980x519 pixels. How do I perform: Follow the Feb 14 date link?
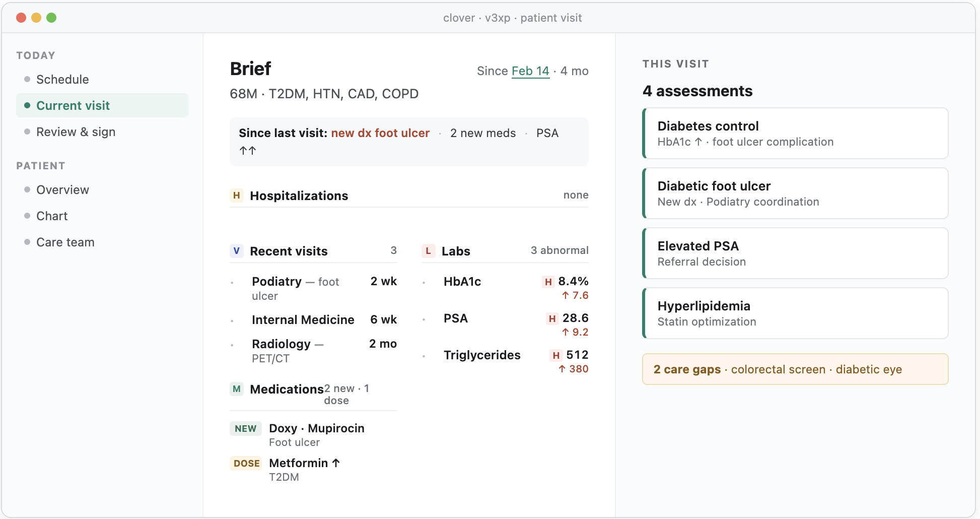click(530, 71)
